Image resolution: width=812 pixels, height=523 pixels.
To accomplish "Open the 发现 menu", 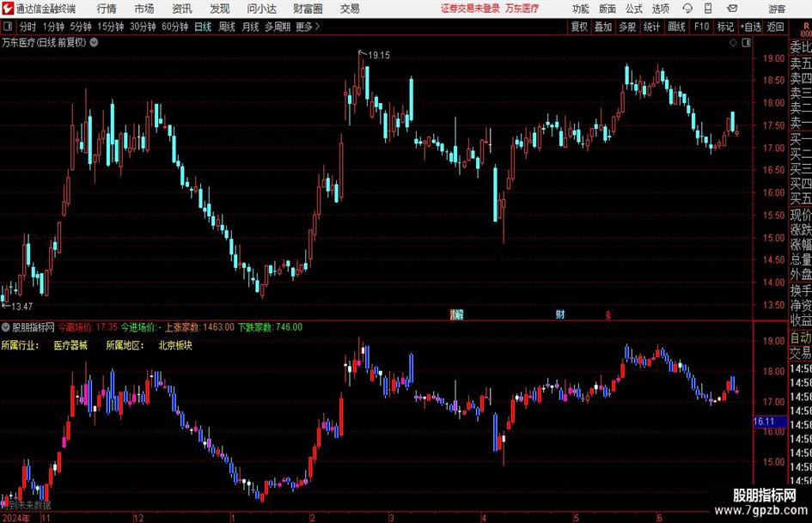I will click(x=220, y=9).
